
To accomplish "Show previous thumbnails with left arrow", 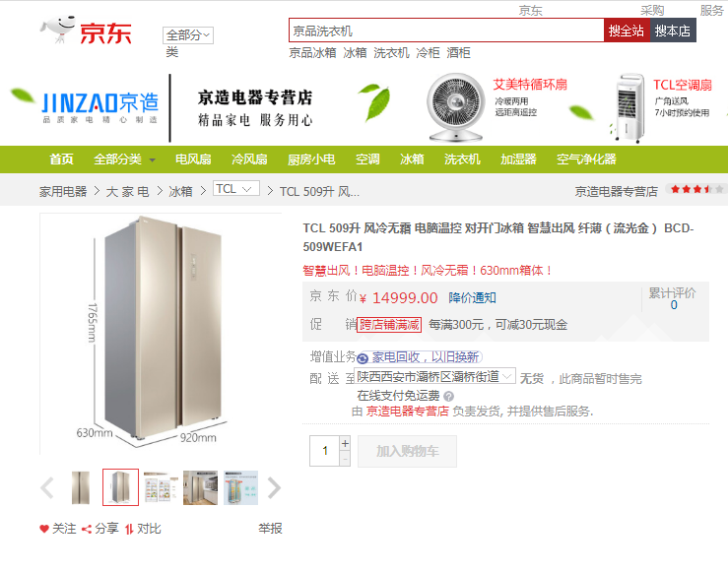I will (47, 488).
